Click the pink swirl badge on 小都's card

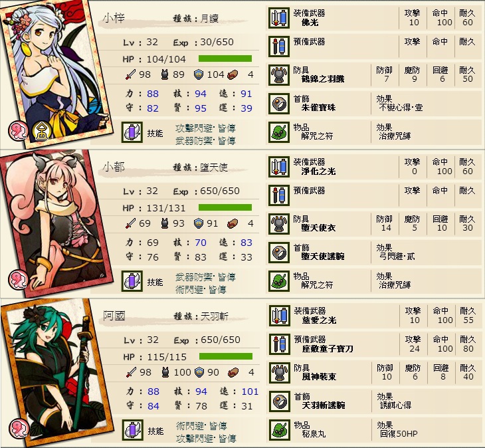coord(18,279)
